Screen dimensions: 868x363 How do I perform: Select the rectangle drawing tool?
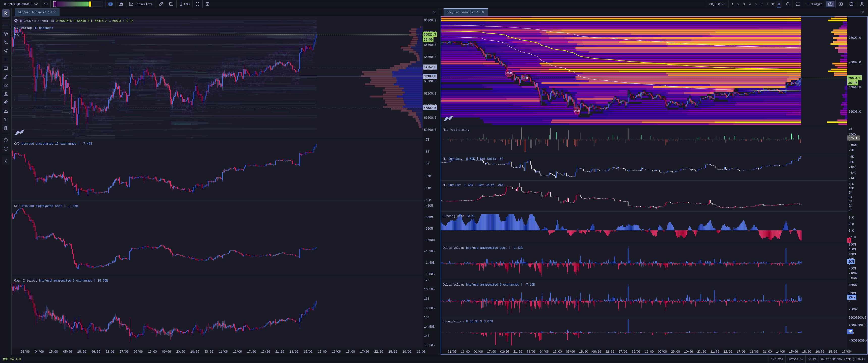click(6, 68)
